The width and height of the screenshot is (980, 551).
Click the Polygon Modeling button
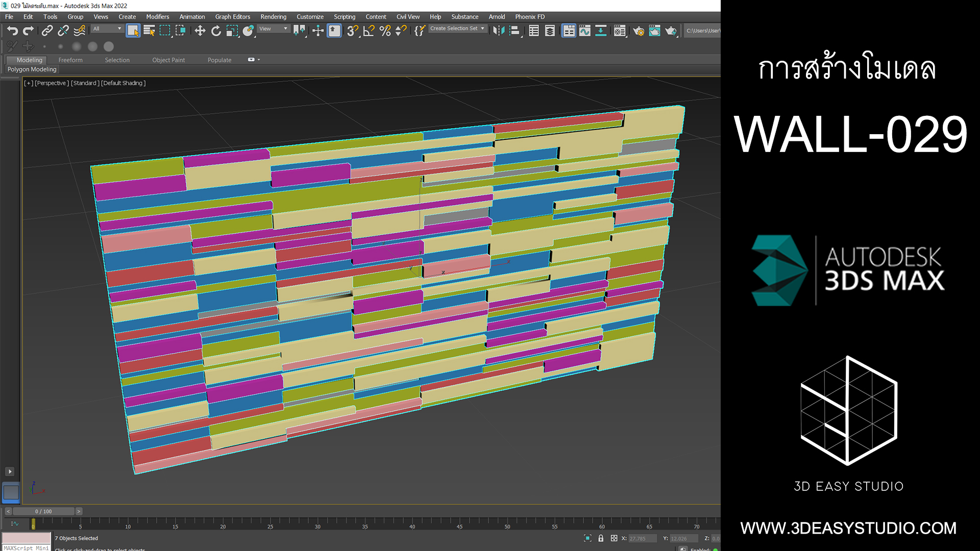click(32, 69)
